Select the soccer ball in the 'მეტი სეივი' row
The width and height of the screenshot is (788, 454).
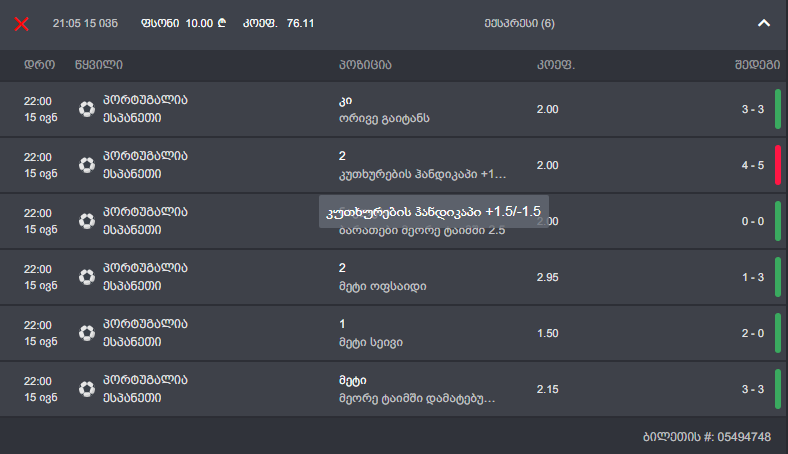87,333
